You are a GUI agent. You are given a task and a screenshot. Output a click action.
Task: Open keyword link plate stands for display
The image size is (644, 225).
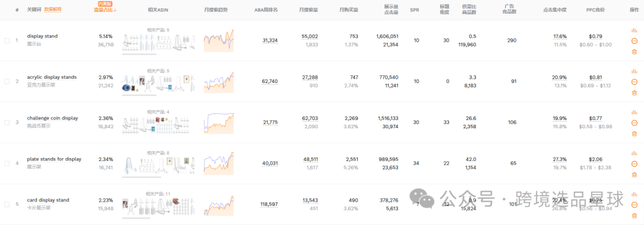[x=54, y=159]
